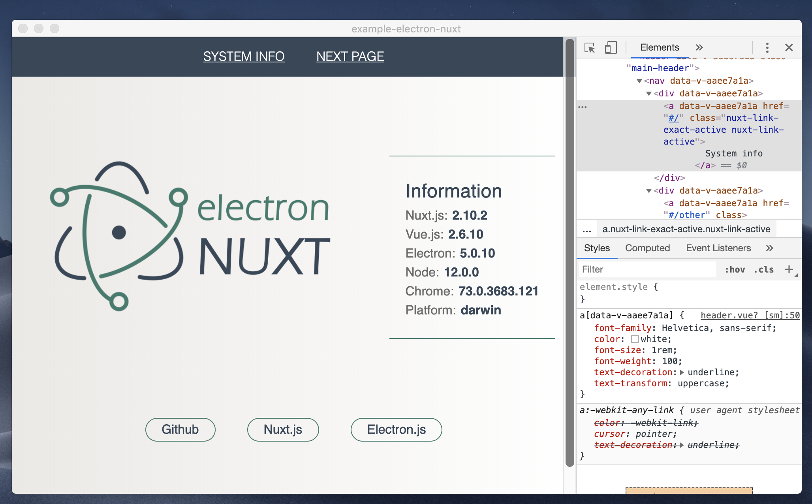Click the text-transform uppercase value

coord(701,383)
